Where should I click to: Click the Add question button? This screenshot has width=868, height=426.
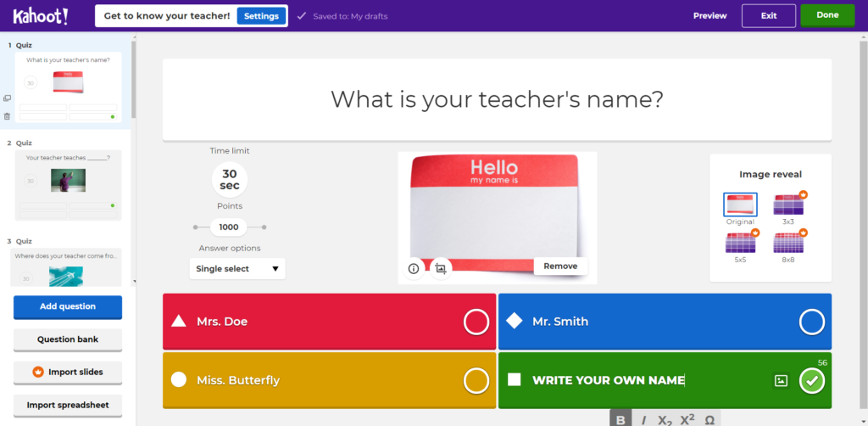[x=68, y=306]
